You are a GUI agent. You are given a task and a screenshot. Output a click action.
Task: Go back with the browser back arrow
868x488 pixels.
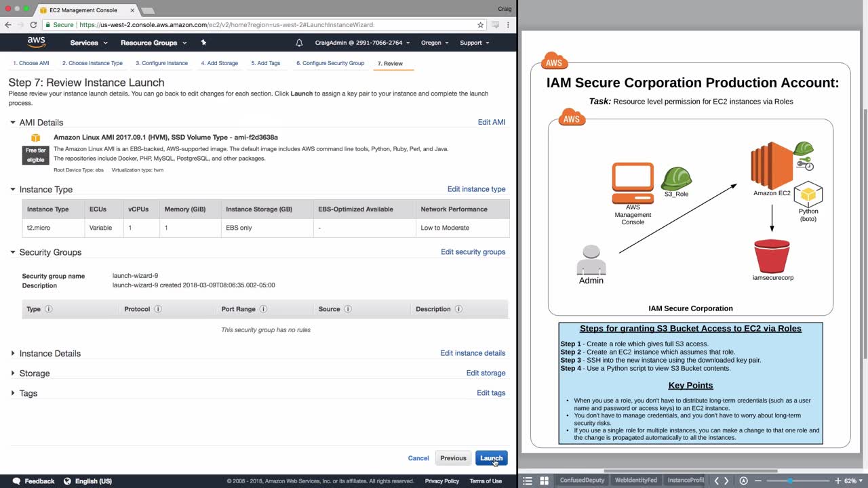click(x=8, y=24)
